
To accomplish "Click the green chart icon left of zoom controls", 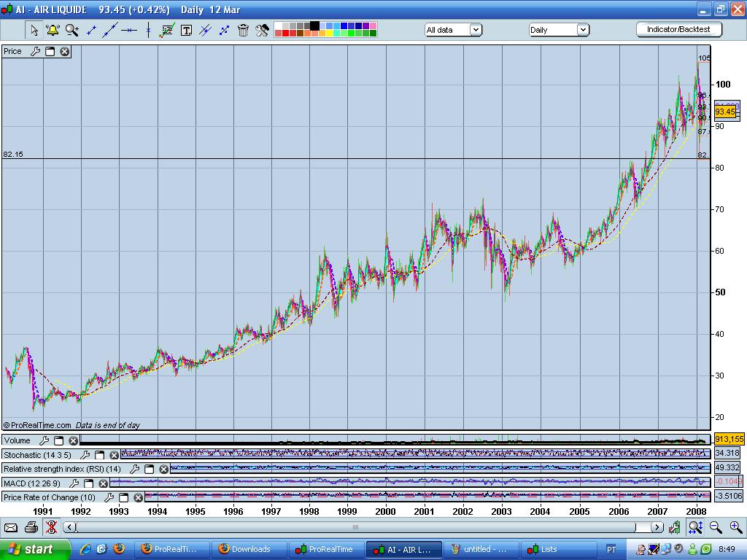I will pos(674,527).
